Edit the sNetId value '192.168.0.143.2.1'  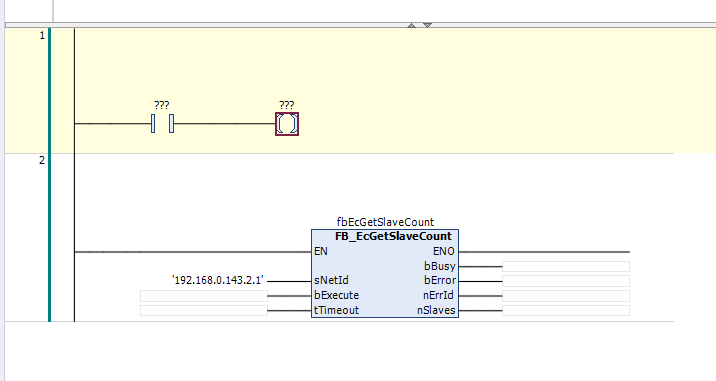coord(218,280)
